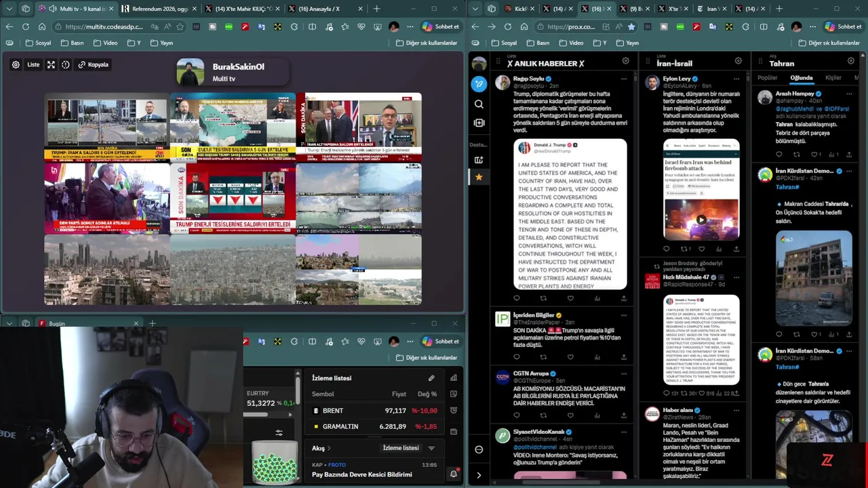Viewport: 868px width, 488px height.
Task: Open the alarm clock alerts icon in sidebar
Action: tap(454, 410)
